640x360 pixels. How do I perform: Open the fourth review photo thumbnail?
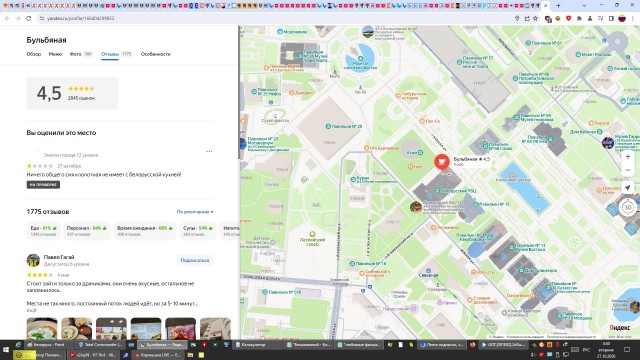click(x=146, y=328)
